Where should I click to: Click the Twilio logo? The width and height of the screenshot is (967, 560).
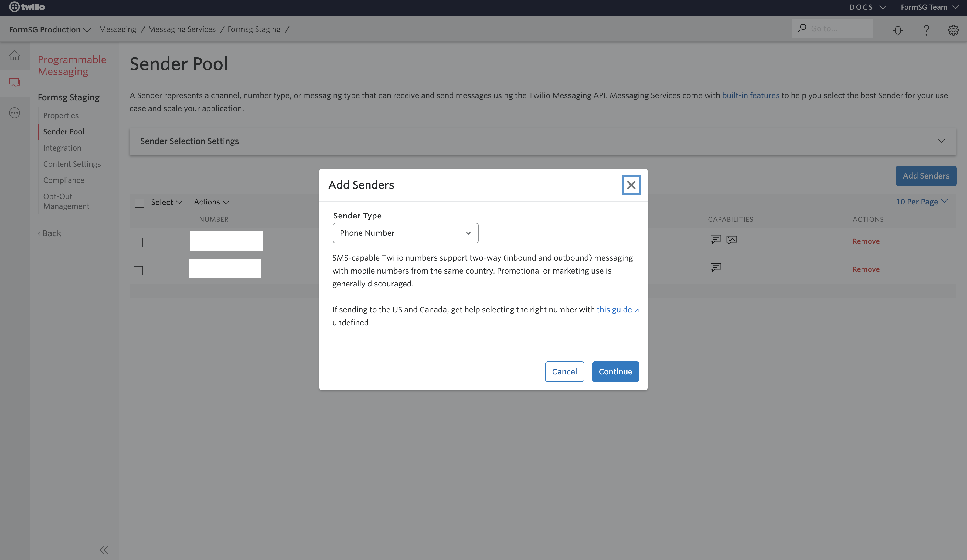[27, 7]
